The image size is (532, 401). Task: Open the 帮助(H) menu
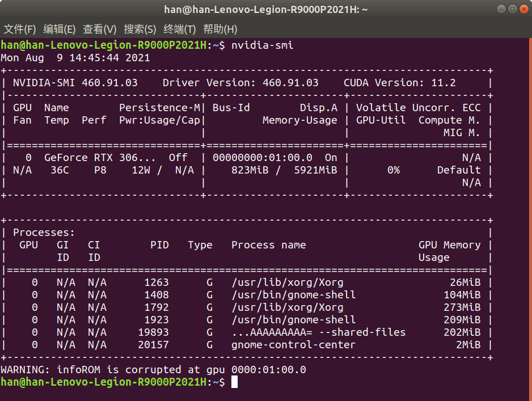point(220,29)
